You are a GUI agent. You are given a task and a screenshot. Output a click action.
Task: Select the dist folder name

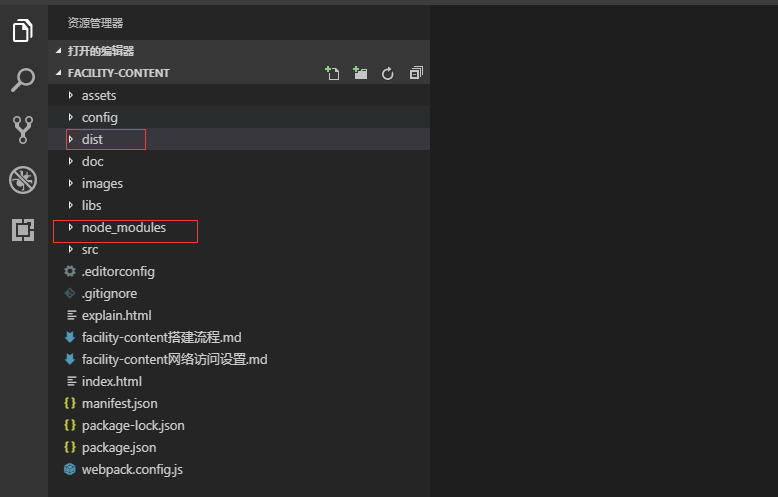pos(92,139)
